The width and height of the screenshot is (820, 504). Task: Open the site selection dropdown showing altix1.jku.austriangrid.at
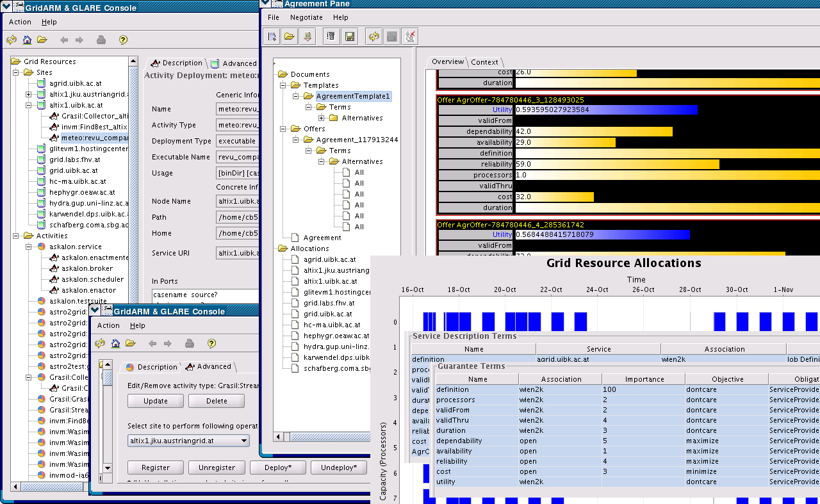coord(188,440)
